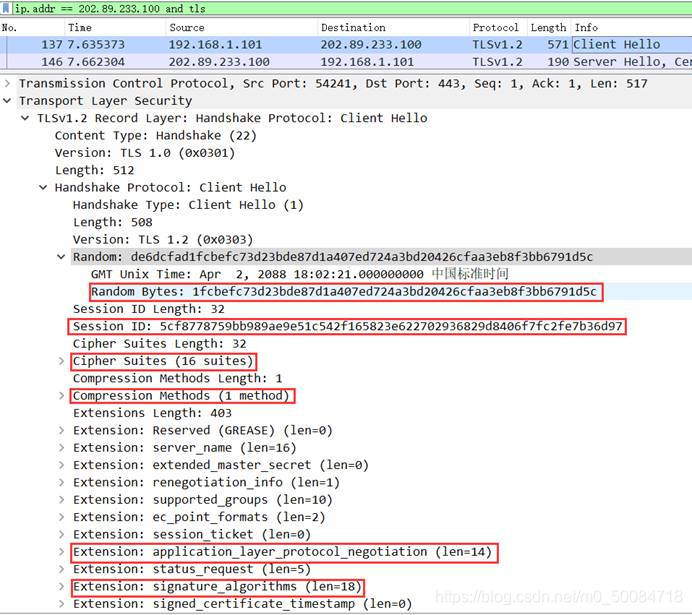This screenshot has width=692, height=615.
Task: Click the display filter bookmark icon
Action: tap(6, 8)
